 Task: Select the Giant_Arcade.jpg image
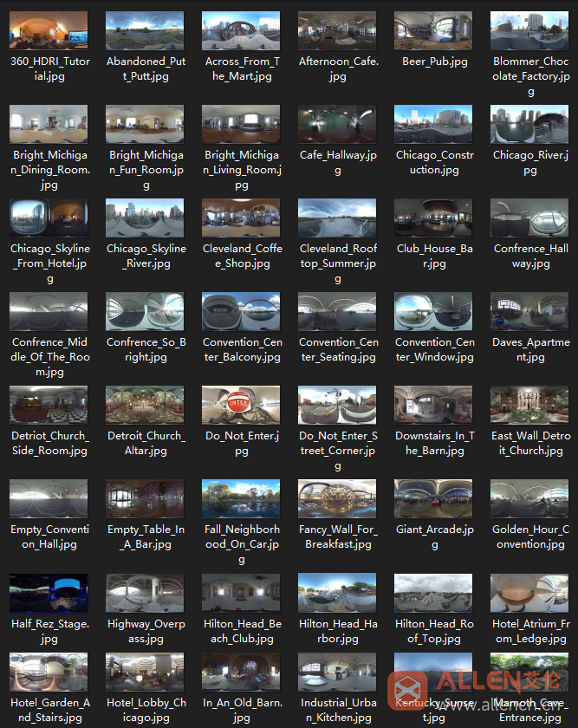pos(433,499)
